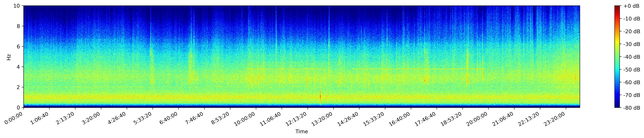
Task: Click the +0 dB colorbar label
Action: click(631, 6)
